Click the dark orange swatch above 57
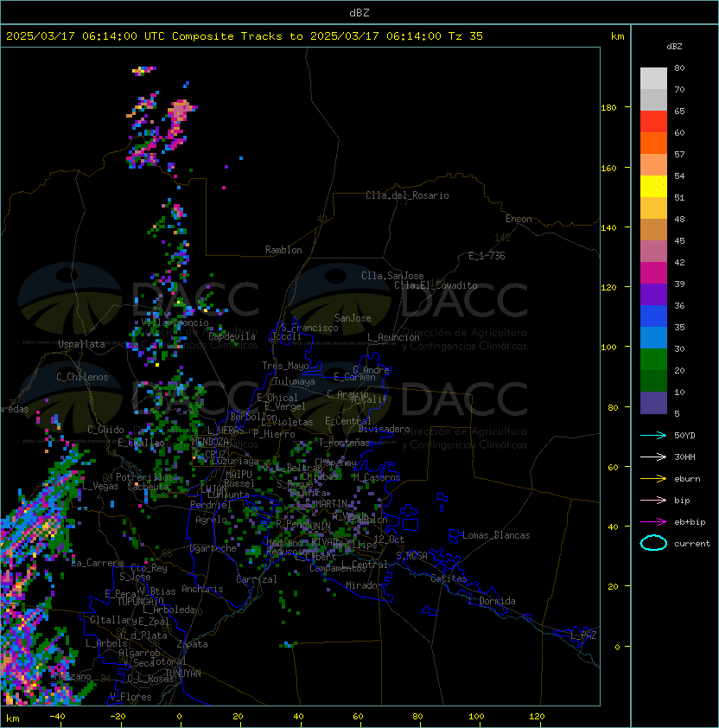Screen dimensions: 719x728 coord(653,143)
